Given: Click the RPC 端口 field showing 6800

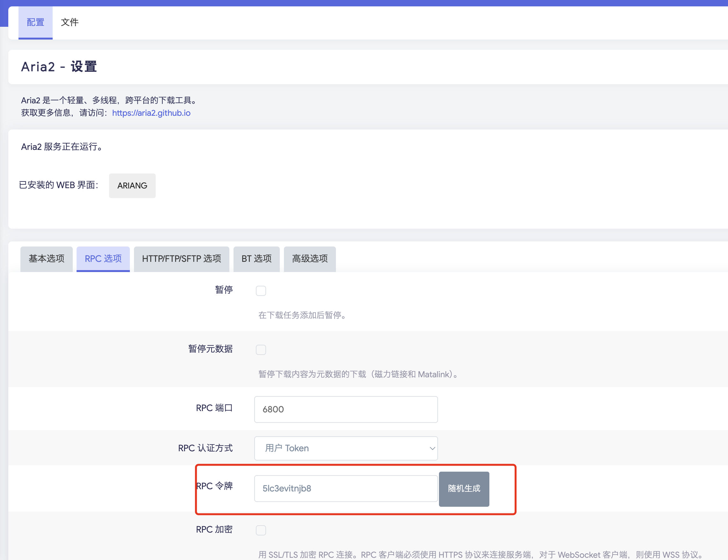Looking at the screenshot, I should click(x=346, y=409).
